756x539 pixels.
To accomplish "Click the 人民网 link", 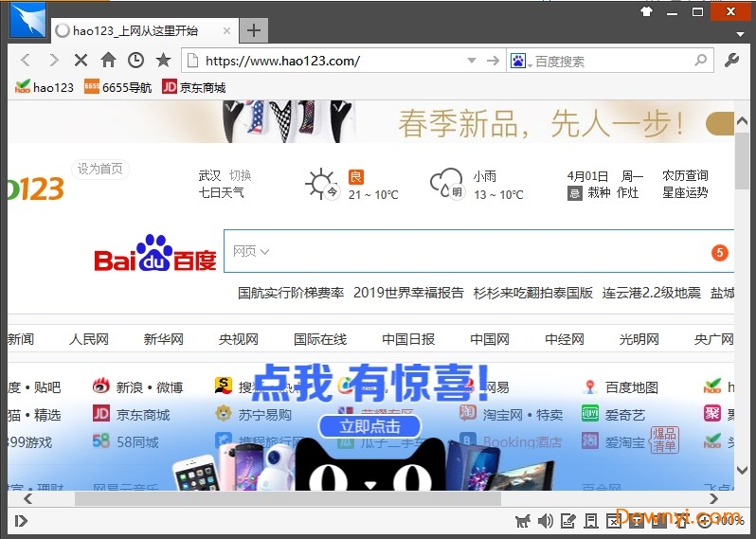I will click(x=89, y=339).
